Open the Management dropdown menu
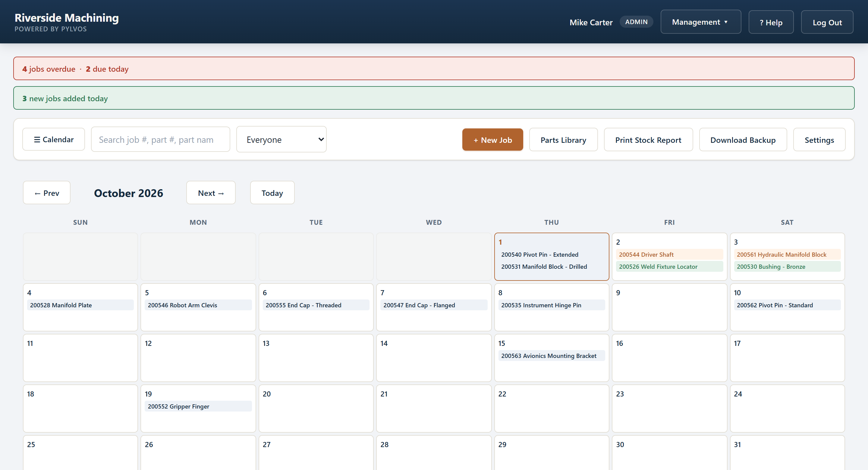This screenshot has width=868, height=470. (700, 22)
